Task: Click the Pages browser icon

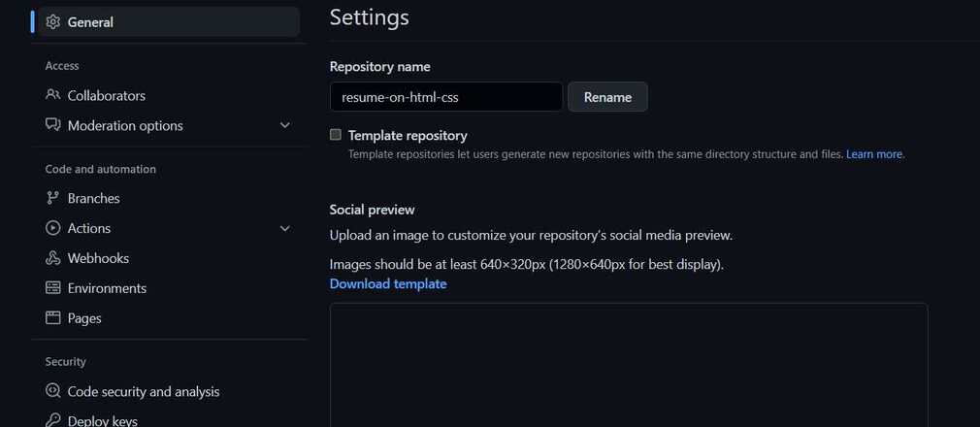Action: click(53, 318)
